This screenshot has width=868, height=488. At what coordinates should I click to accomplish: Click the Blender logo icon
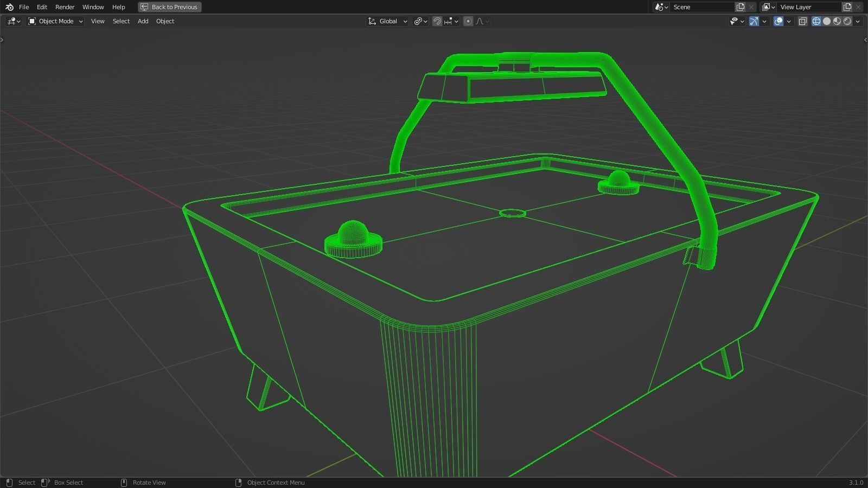(8, 7)
